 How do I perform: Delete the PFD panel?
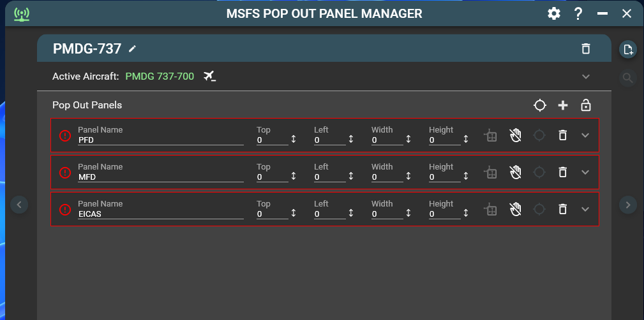pyautogui.click(x=562, y=135)
